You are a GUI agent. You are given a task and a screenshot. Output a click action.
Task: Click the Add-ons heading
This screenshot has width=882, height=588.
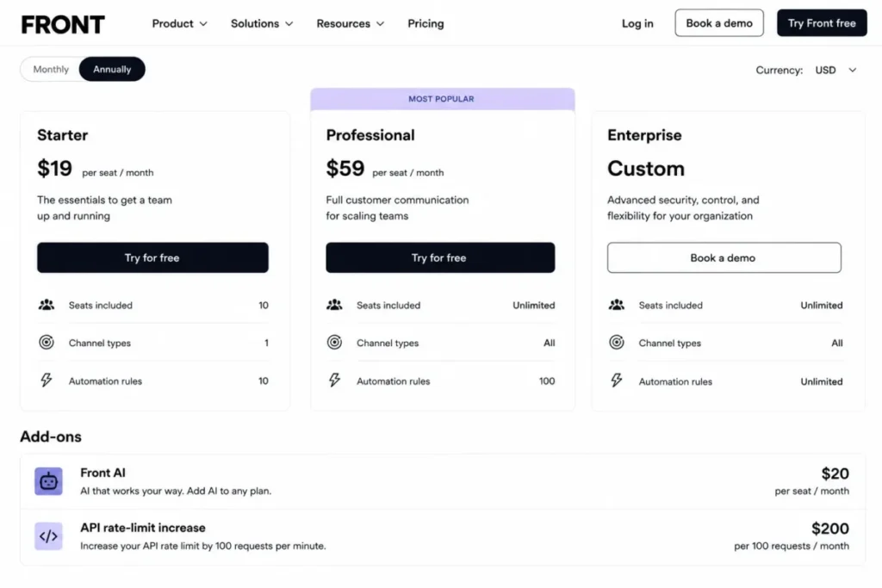(51, 436)
